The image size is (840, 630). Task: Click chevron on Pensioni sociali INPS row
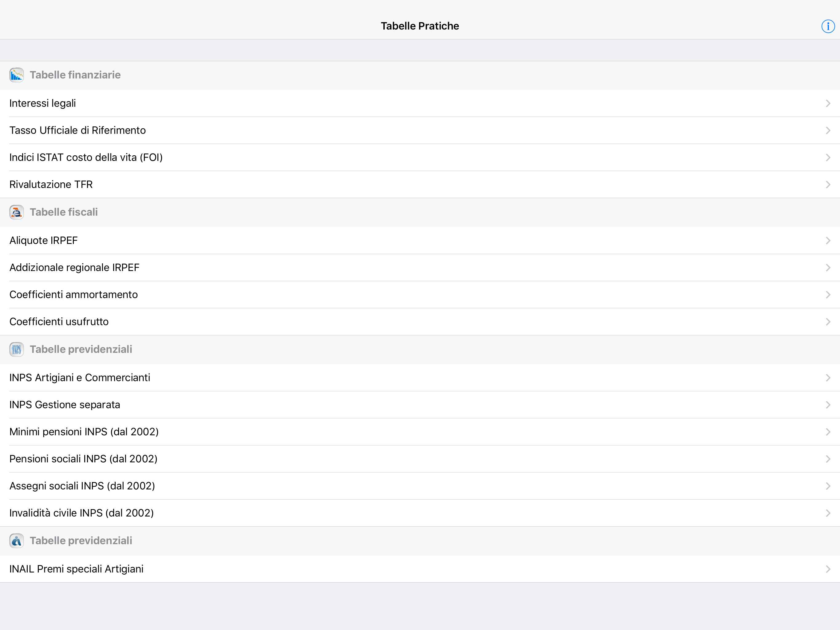coord(828,459)
